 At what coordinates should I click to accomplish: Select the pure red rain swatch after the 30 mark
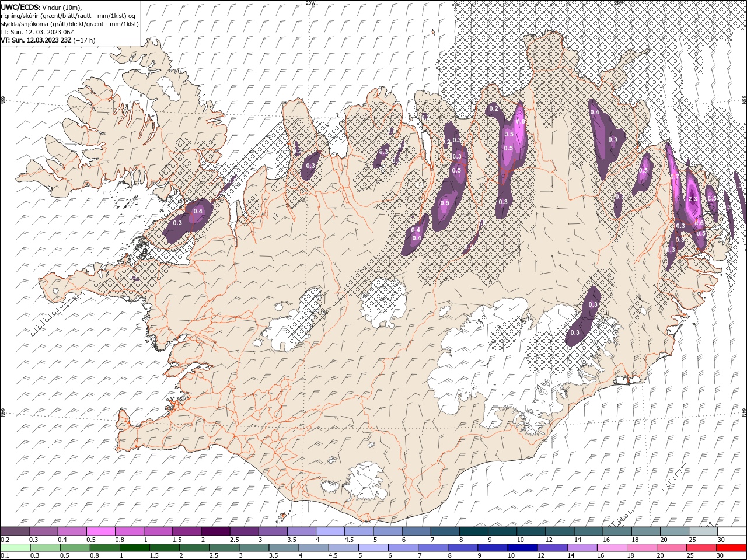pyautogui.click(x=731, y=548)
